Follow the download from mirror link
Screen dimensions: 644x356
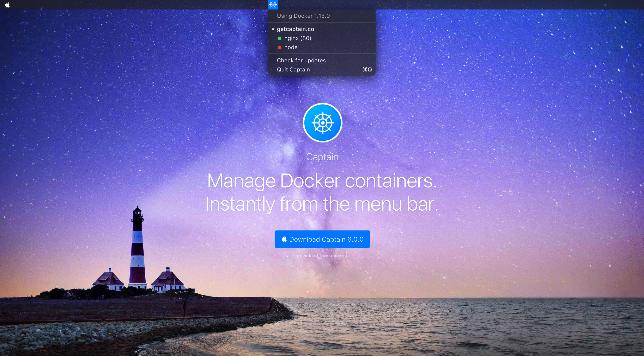click(x=321, y=256)
